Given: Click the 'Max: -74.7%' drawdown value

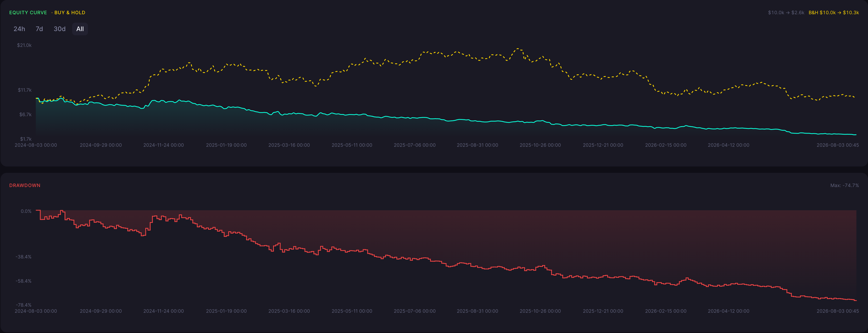Looking at the screenshot, I should tap(844, 185).
